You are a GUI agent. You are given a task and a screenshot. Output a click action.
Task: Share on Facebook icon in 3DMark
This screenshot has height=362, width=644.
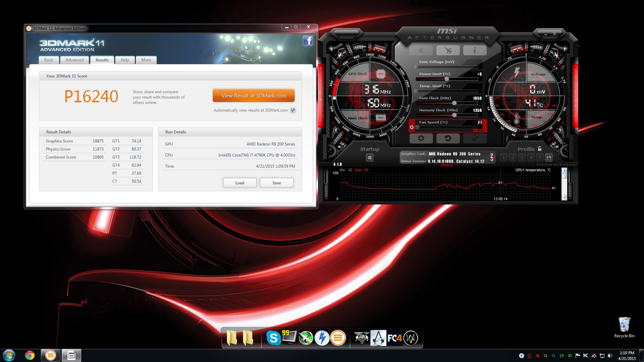308,41
